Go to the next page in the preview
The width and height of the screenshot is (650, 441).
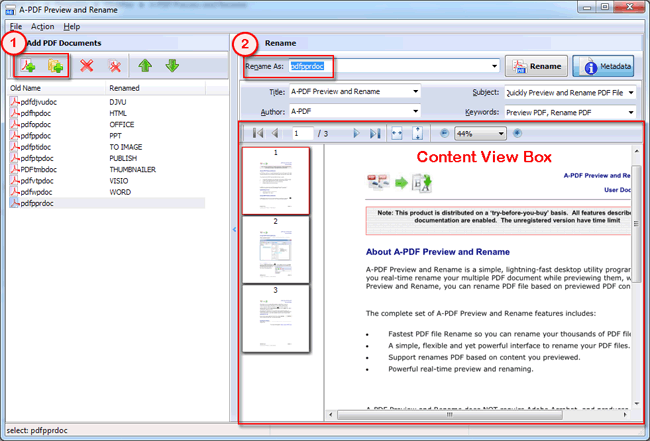tap(356, 133)
